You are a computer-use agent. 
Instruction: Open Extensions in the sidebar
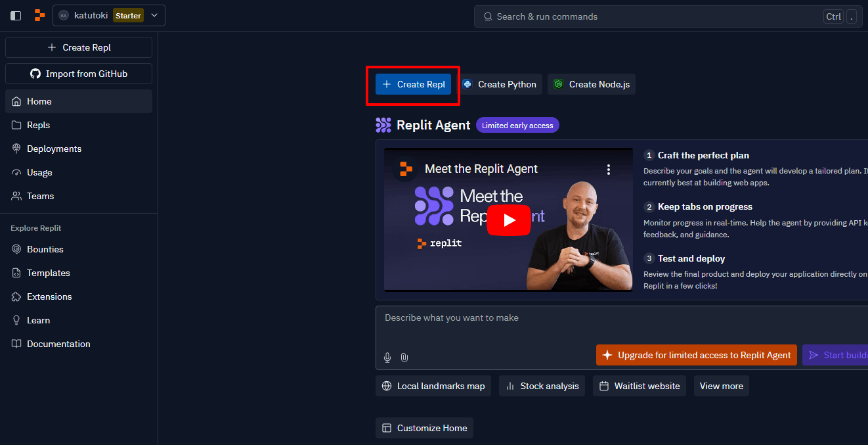(79, 296)
